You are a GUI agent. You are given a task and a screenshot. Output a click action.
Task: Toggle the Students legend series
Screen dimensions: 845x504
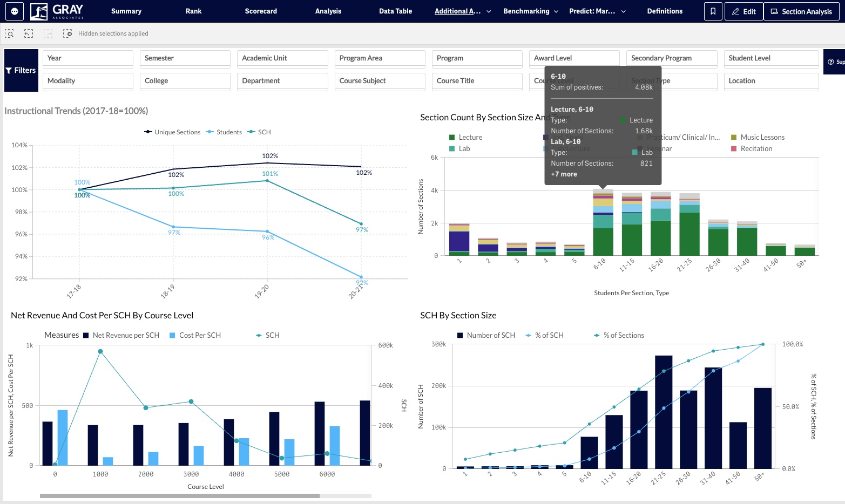click(224, 132)
